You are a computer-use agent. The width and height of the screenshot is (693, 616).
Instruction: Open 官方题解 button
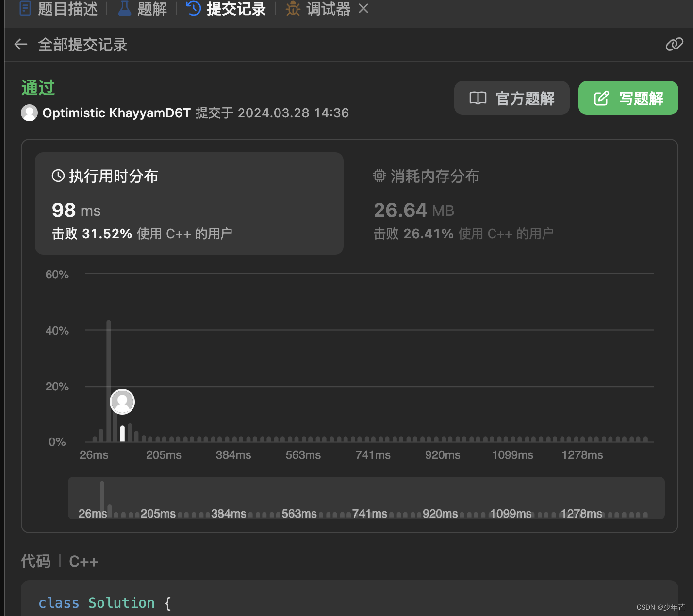512,98
